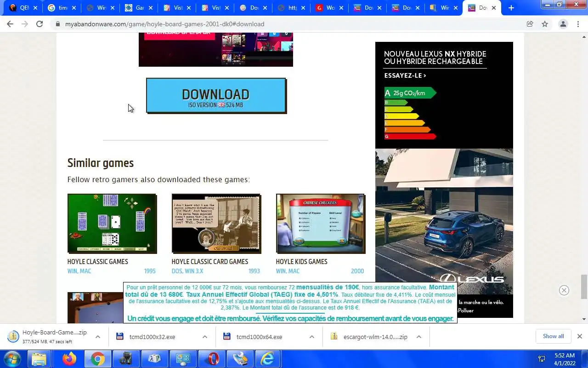Open Hoyle Classic Games title link
This screenshot has height=368, width=588.
(97, 261)
